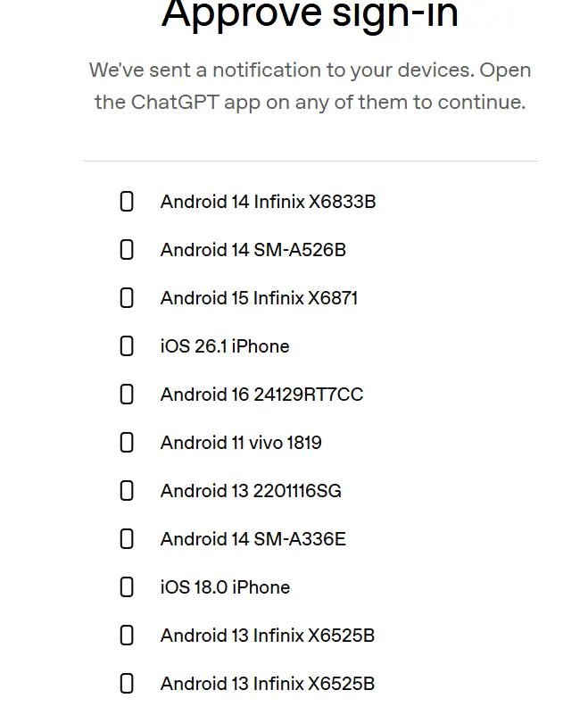
Task: Click the device icon next to Android 11 vivo 1819
Action: (x=127, y=443)
